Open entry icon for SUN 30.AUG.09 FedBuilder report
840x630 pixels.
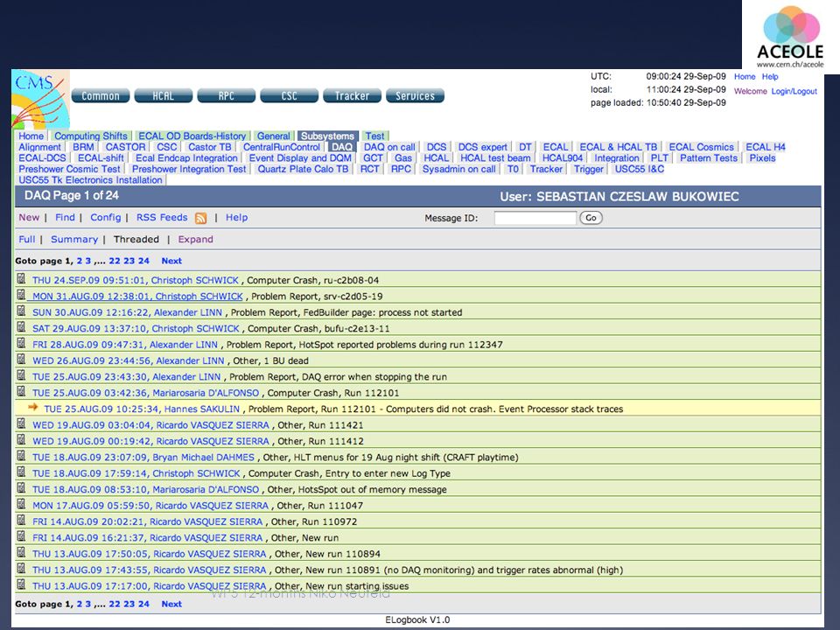[21, 311]
